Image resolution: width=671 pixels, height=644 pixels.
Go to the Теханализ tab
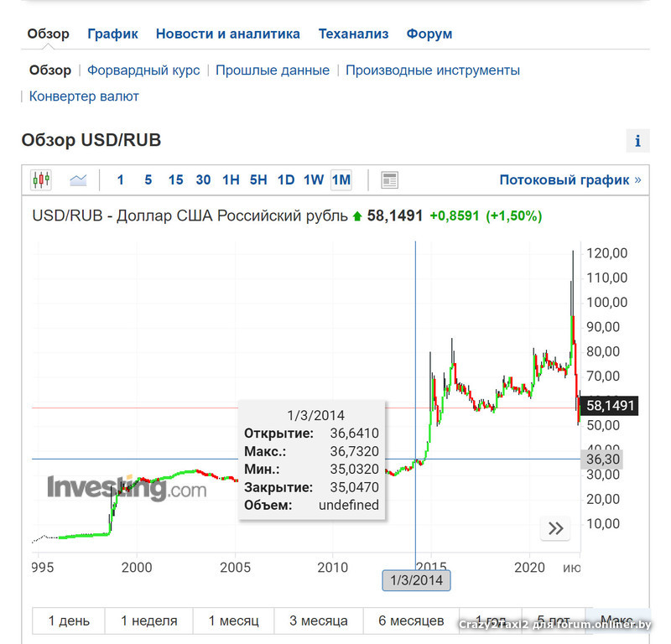353,34
